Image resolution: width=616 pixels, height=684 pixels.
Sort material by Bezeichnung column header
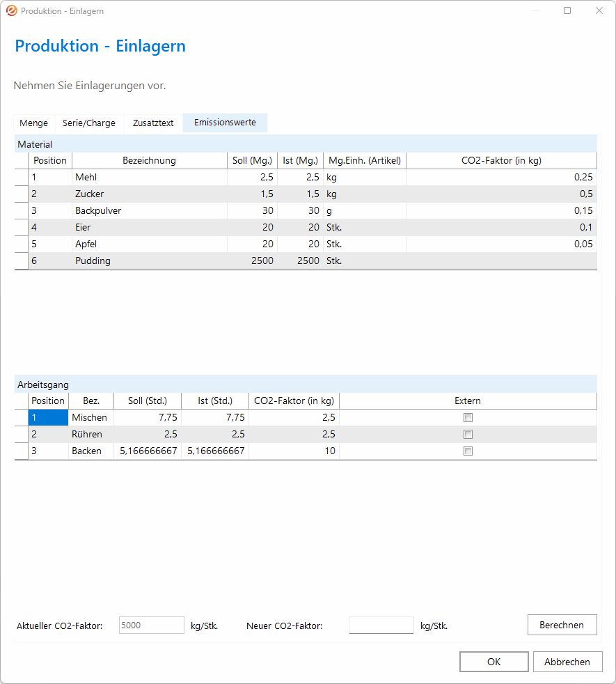[x=149, y=160]
